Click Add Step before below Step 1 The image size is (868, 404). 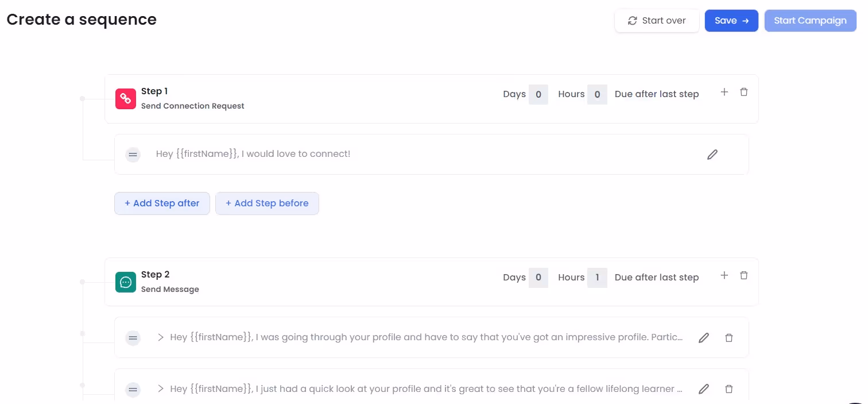267,203
